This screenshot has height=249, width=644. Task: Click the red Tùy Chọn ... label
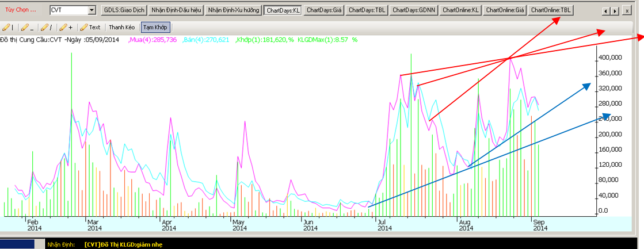point(21,9)
